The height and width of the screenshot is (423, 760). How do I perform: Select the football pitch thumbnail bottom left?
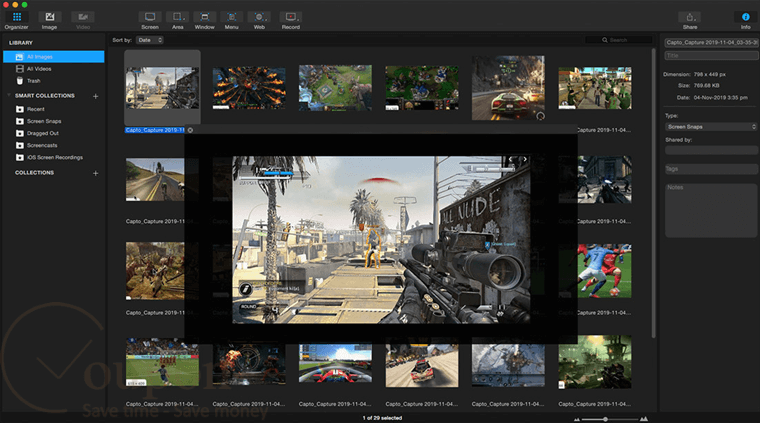(162, 362)
